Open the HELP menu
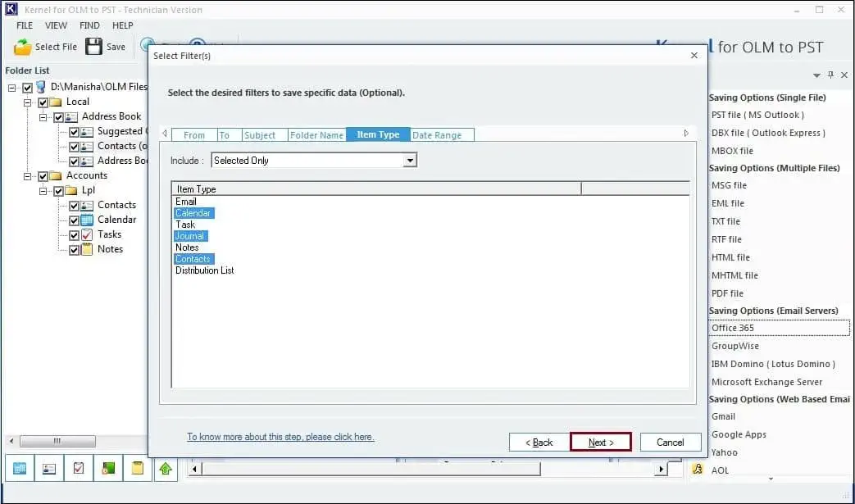This screenshot has height=504, width=855. coord(123,25)
